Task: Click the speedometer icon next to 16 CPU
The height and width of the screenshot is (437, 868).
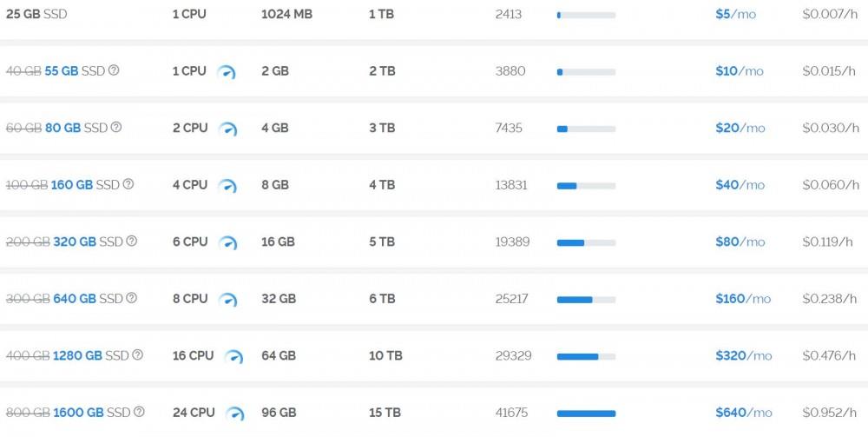Action: click(x=233, y=357)
